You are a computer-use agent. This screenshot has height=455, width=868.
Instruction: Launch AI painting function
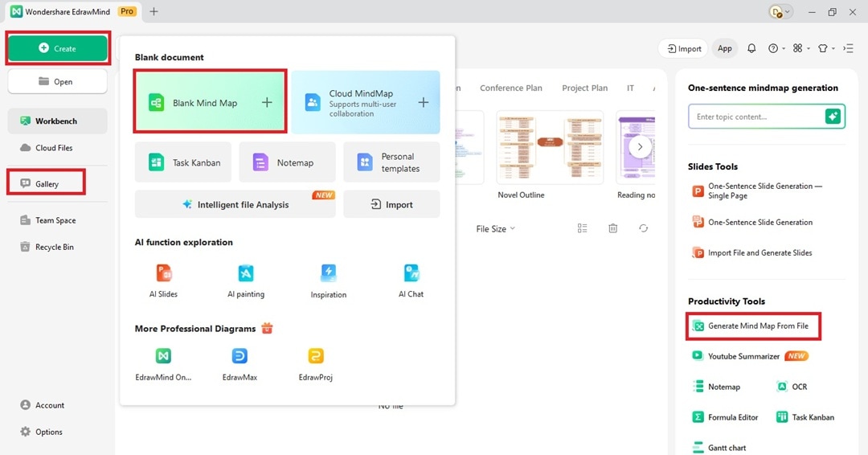tap(246, 281)
